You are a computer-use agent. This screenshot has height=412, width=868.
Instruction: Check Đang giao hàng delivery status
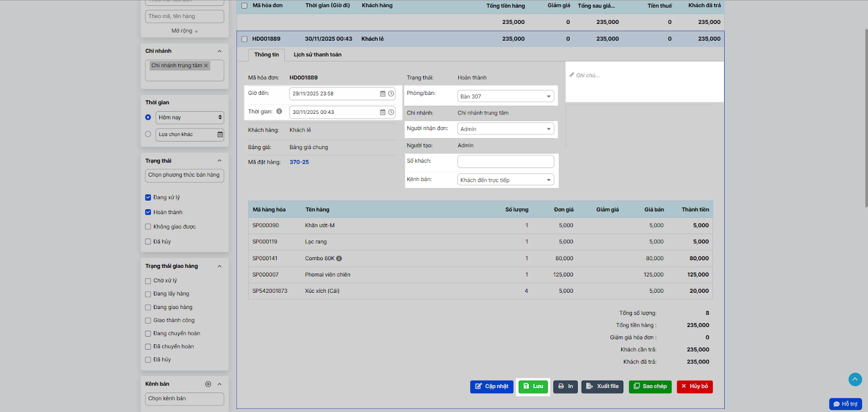click(x=148, y=307)
